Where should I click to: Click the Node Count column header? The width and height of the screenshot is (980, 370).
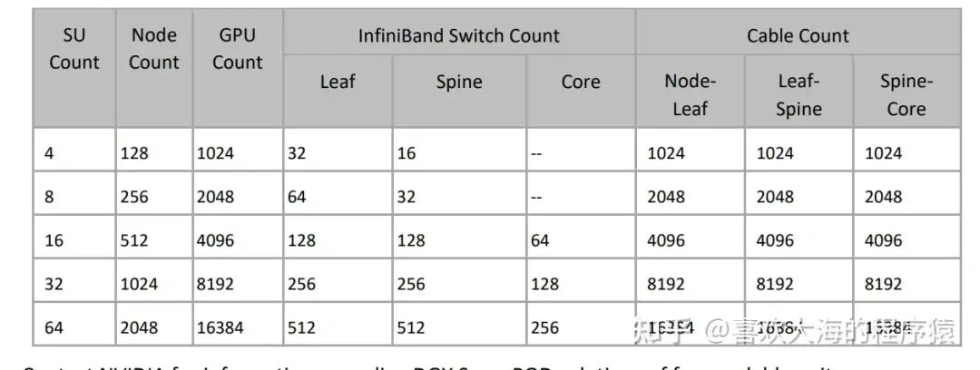153,49
